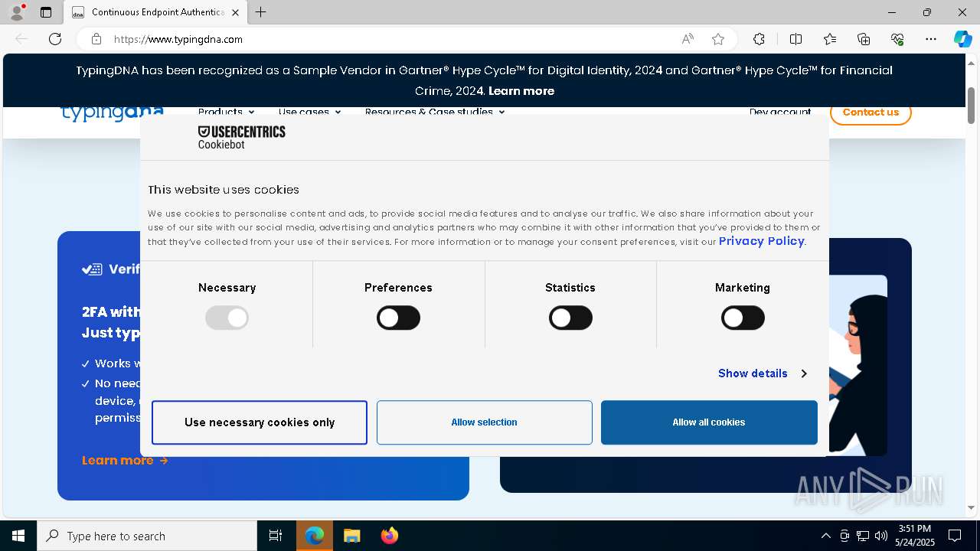
Task: Open Task View in taskbar
Action: click(x=276, y=536)
